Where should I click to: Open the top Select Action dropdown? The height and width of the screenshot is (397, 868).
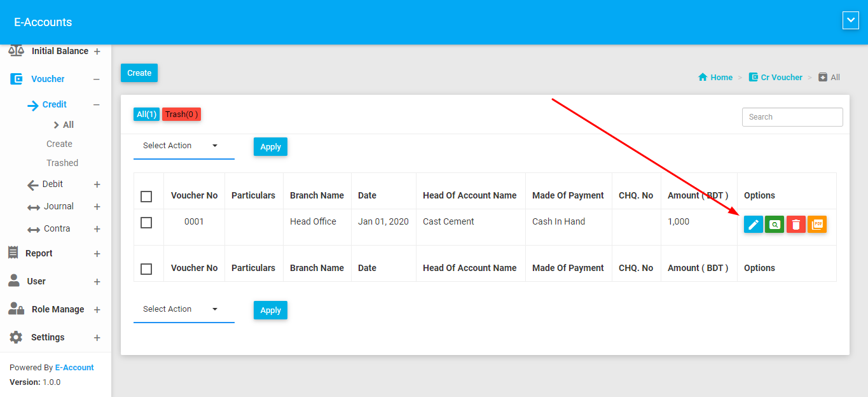tap(181, 146)
